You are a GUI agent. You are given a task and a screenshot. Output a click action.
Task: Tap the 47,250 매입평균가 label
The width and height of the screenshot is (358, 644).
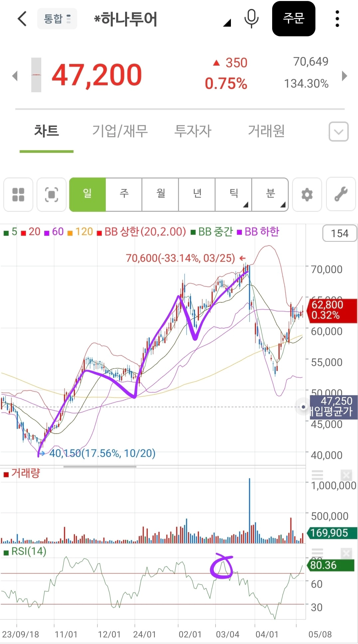334,407
